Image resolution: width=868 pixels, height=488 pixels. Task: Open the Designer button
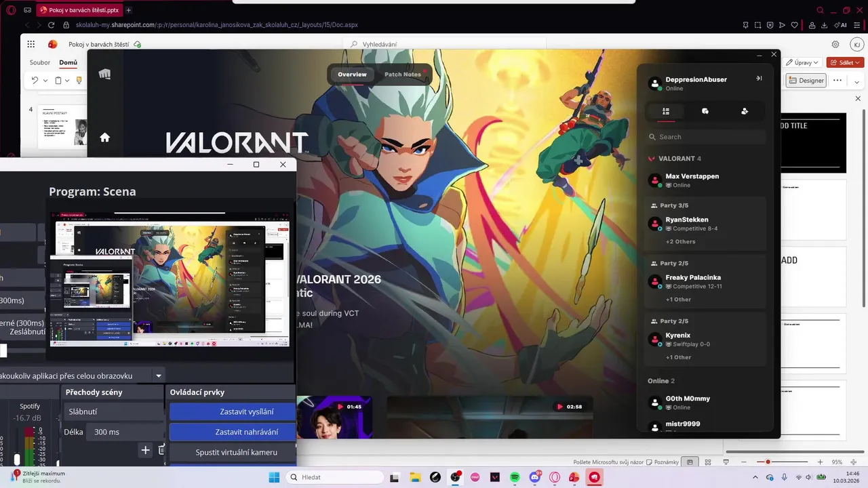(x=806, y=80)
